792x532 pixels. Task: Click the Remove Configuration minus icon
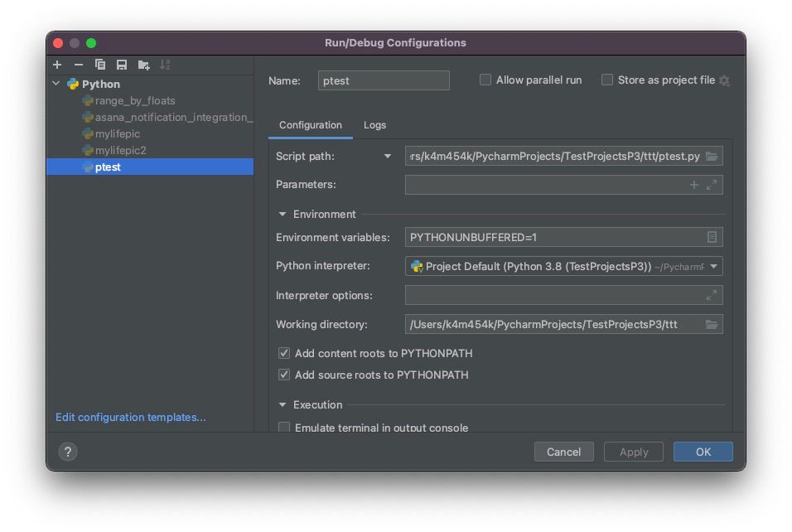pyautogui.click(x=79, y=65)
